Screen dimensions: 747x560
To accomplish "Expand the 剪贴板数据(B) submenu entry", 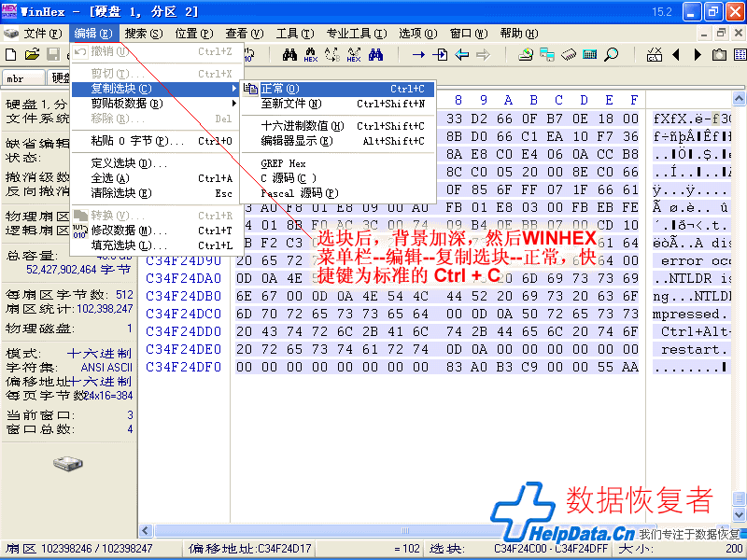I will [x=155, y=104].
